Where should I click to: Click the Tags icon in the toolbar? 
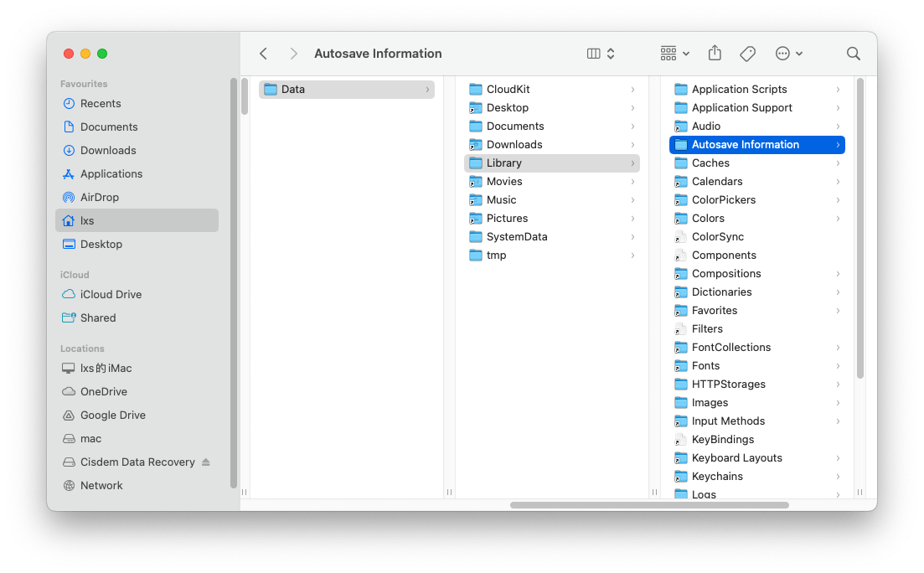[746, 53]
